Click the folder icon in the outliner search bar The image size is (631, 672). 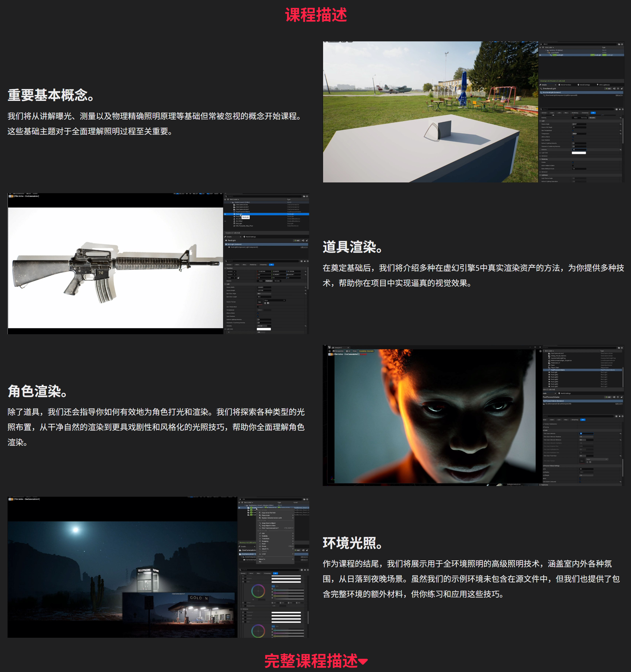[304, 196]
